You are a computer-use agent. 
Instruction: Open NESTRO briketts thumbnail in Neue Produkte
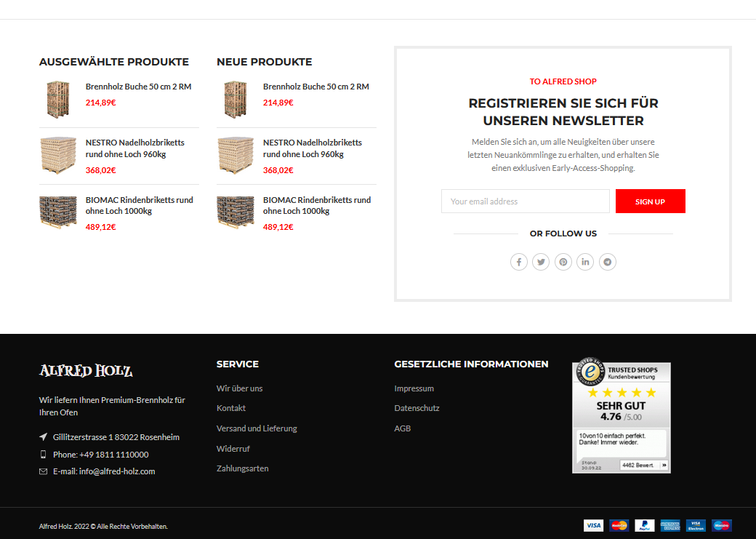click(236, 156)
